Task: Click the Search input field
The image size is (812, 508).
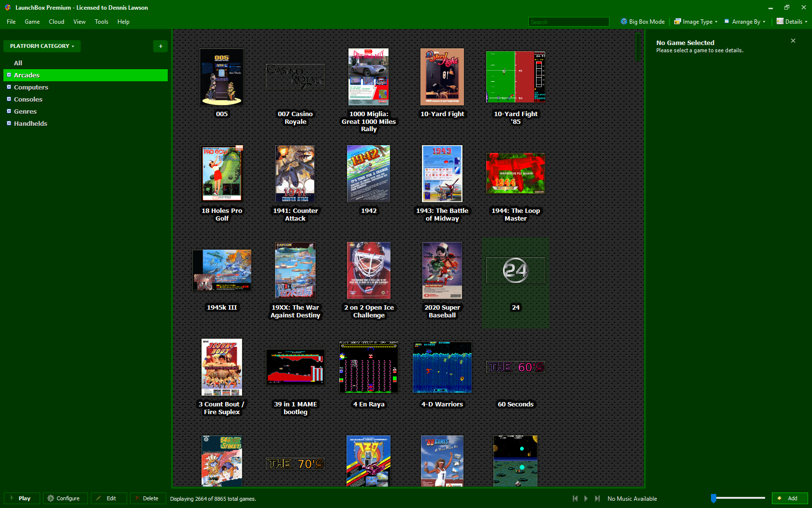Action: coord(569,22)
